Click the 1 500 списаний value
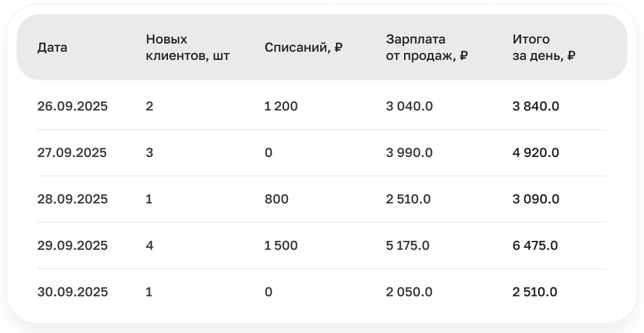Screen dimensions: 644x333 coord(281,245)
